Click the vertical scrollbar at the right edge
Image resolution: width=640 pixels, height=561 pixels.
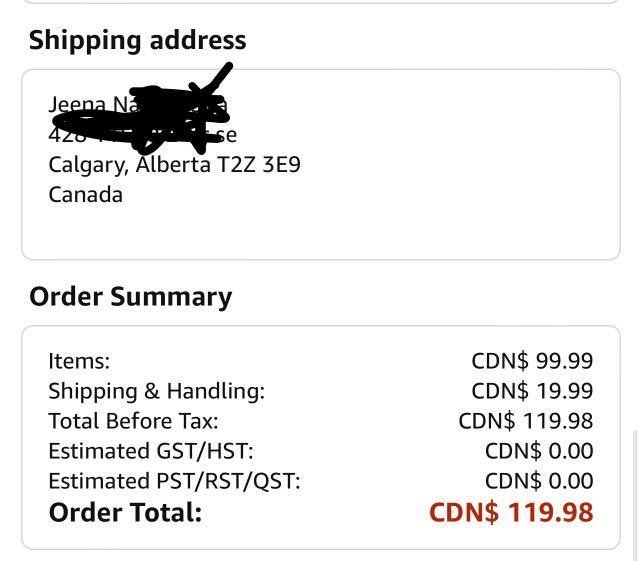click(x=635, y=495)
